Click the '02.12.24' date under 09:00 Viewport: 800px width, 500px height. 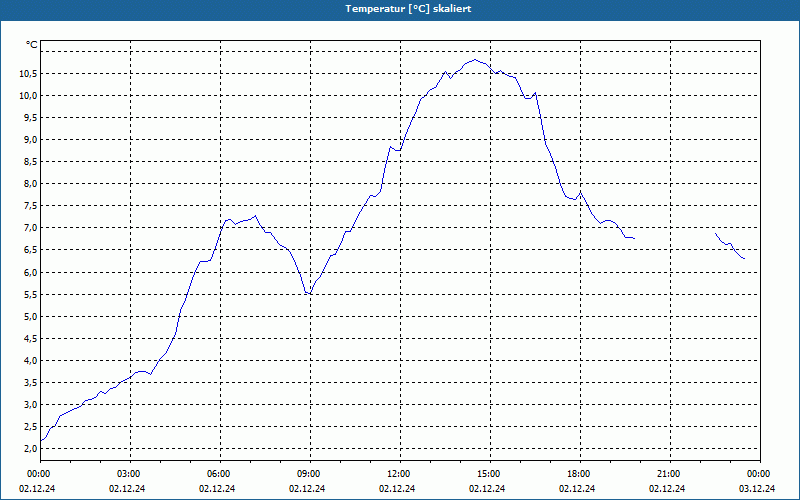[307, 488]
